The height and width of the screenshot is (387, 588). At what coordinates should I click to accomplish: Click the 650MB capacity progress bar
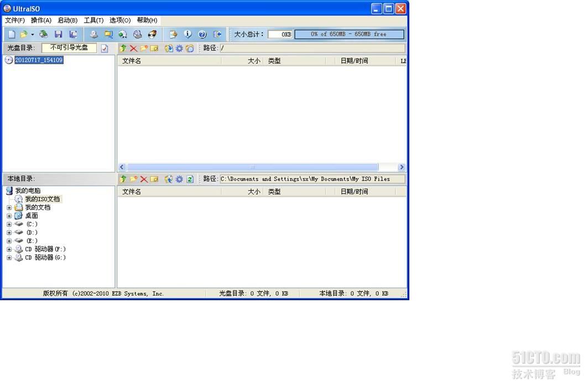coord(350,34)
